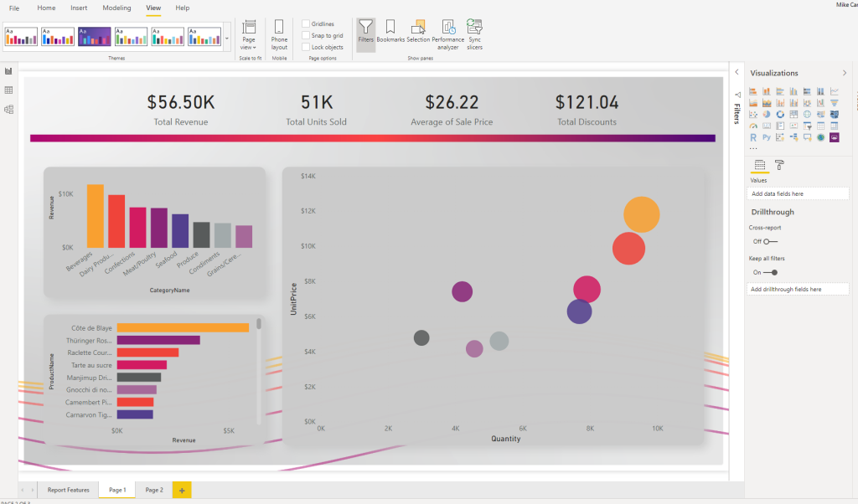Select the ArcGIS maps visualization icon

[x=821, y=138]
